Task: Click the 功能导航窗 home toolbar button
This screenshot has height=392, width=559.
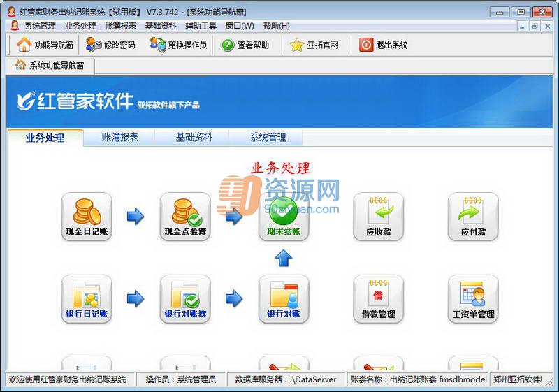Action: (x=45, y=45)
